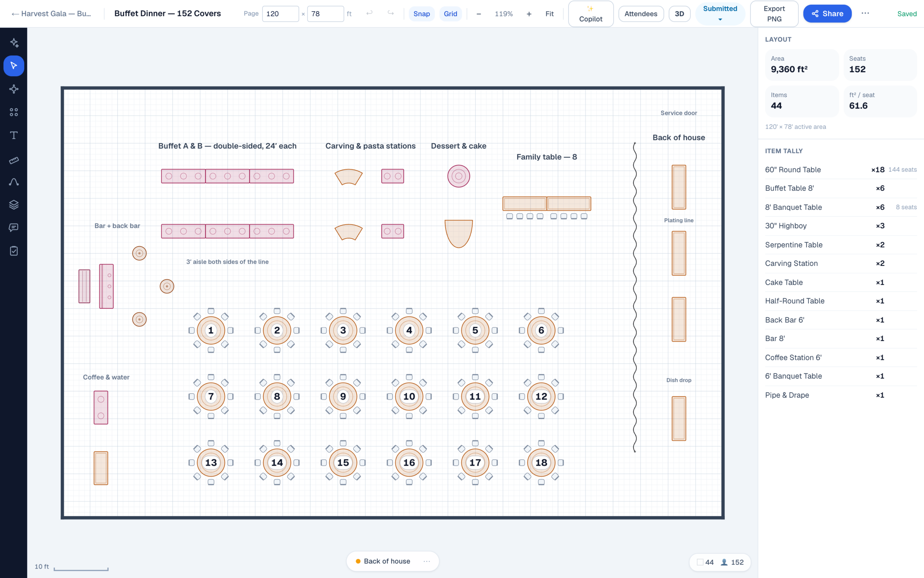Open the Copilot assistant
The image size is (924, 578).
[x=590, y=14]
